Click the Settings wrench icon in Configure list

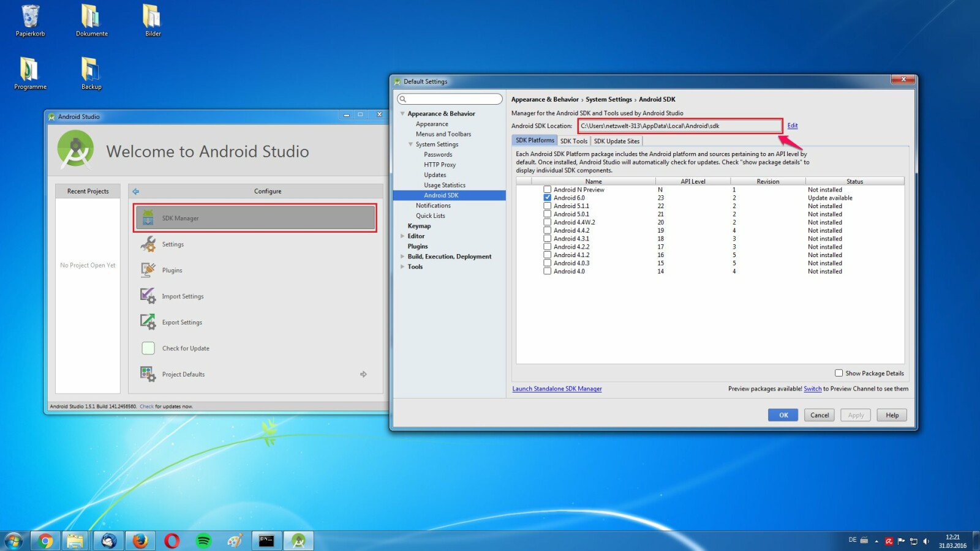pyautogui.click(x=148, y=244)
